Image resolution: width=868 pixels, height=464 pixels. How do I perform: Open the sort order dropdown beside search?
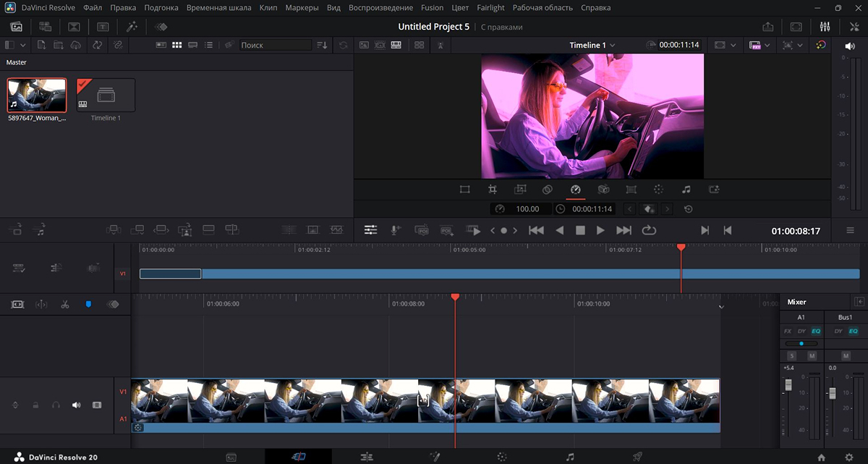coord(322,45)
